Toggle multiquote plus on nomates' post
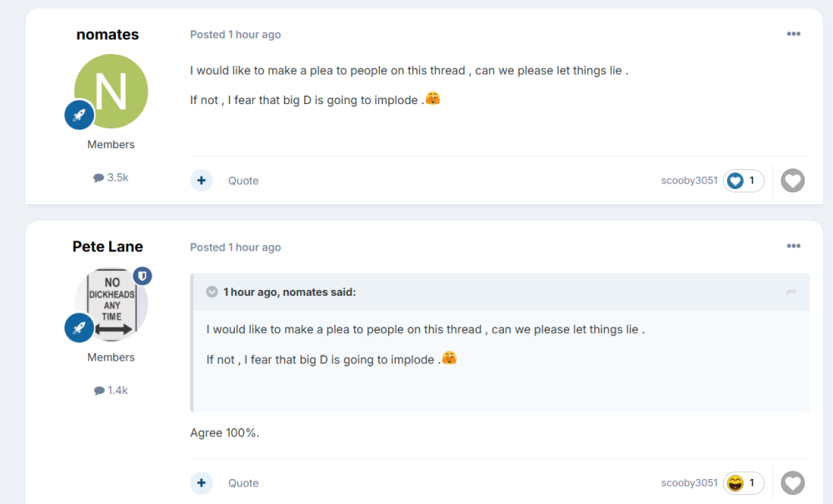 [202, 181]
